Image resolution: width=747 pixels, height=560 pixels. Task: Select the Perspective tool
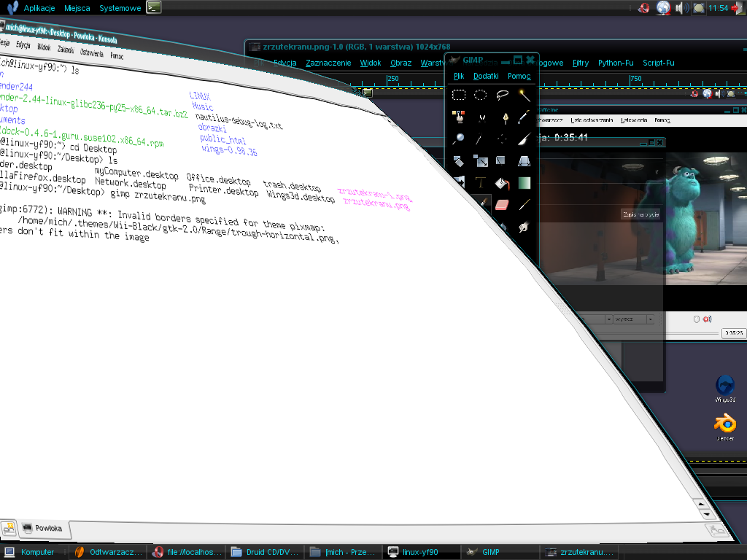click(x=524, y=161)
